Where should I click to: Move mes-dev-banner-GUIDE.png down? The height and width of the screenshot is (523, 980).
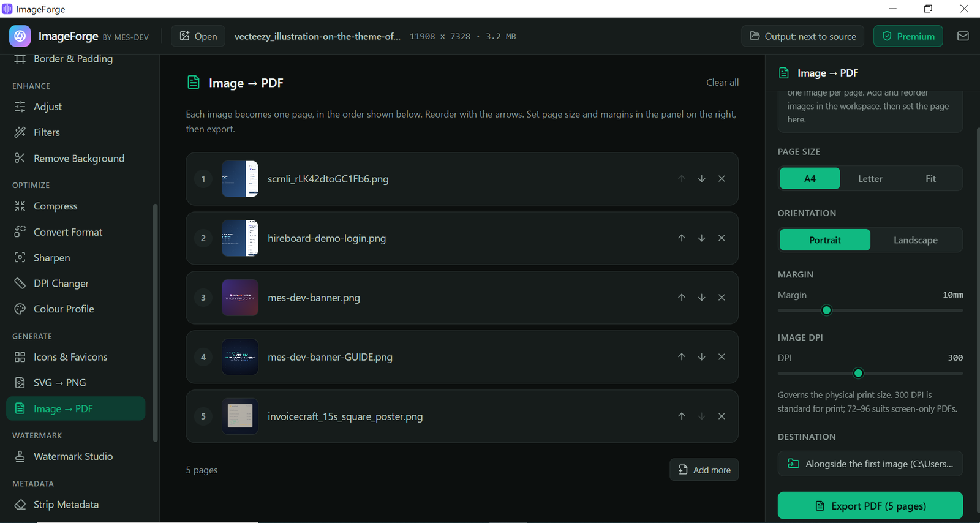(701, 357)
